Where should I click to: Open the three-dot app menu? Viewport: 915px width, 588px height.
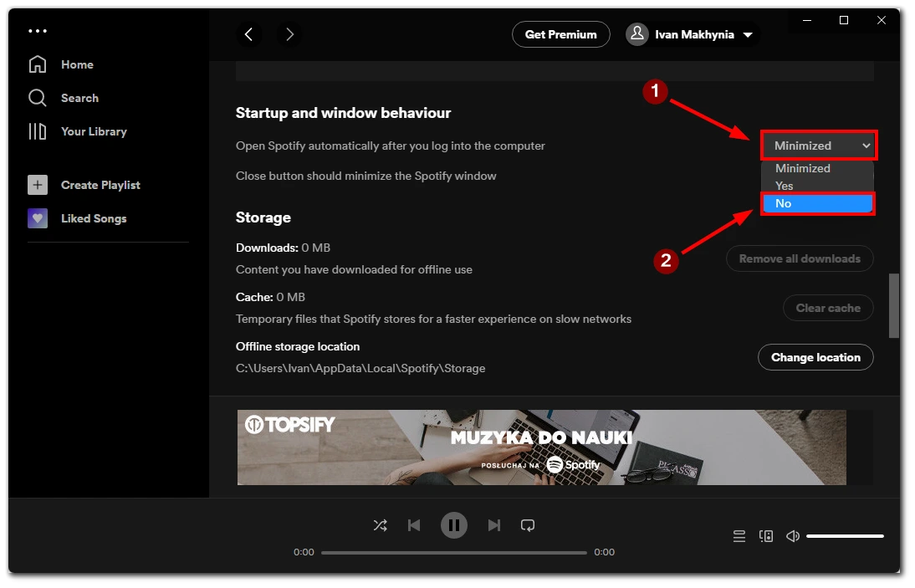pyautogui.click(x=38, y=31)
